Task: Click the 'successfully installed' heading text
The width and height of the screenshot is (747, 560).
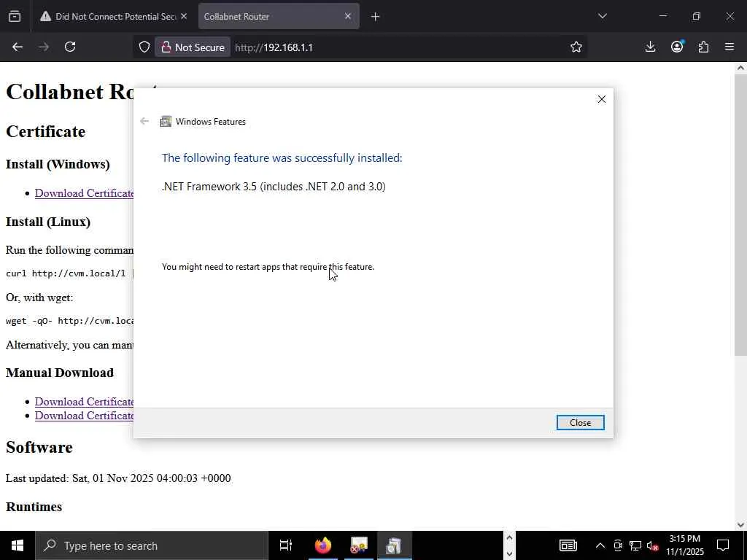Action: [x=282, y=157]
